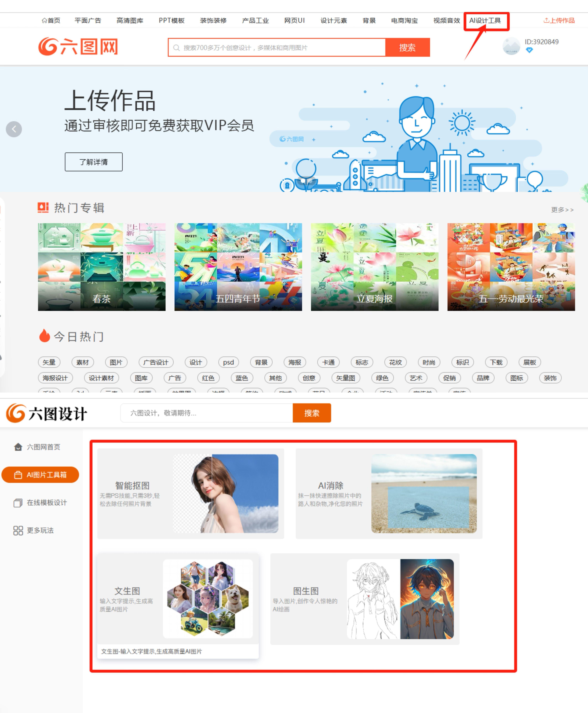This screenshot has height=713, width=588.
Task: Open AI消除 tool card
Action: click(389, 494)
